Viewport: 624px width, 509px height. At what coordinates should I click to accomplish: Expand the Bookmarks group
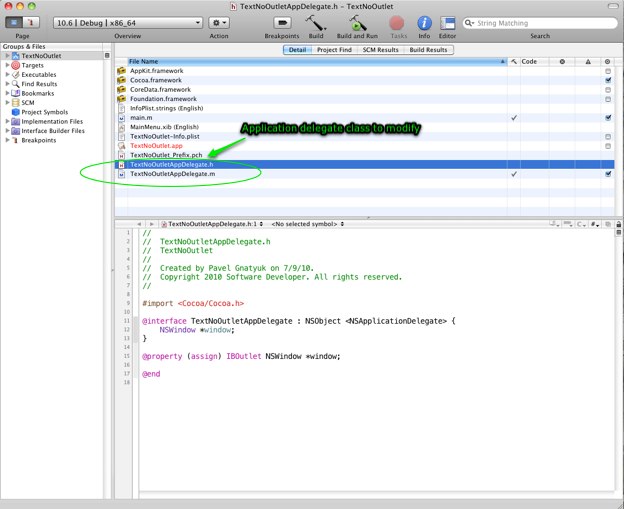[7, 93]
